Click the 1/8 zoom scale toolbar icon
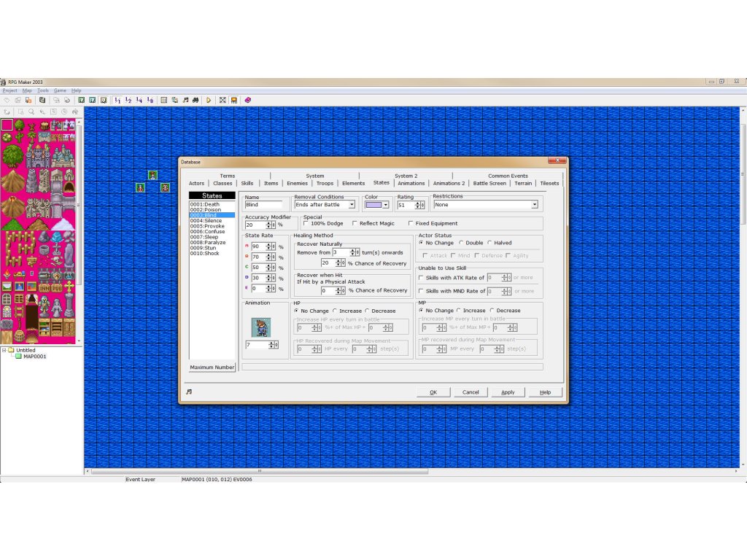Image resolution: width=747 pixels, height=560 pixels. point(150,100)
